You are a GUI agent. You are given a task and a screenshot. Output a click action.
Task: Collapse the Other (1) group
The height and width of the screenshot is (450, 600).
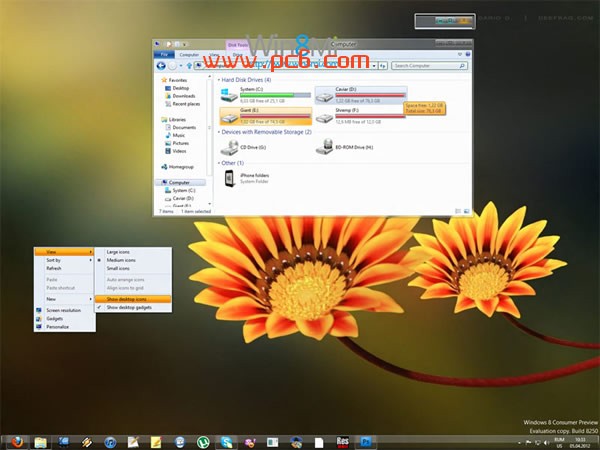[219, 163]
